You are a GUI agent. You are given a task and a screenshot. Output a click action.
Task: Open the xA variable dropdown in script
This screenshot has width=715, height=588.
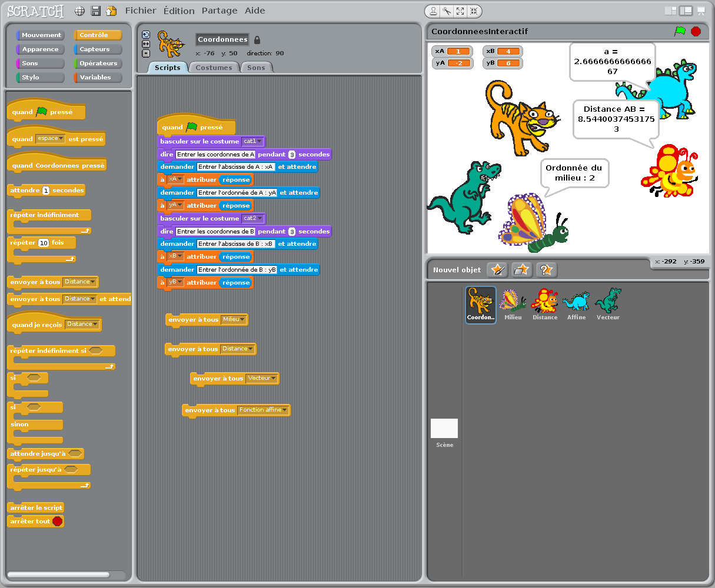coord(175,179)
